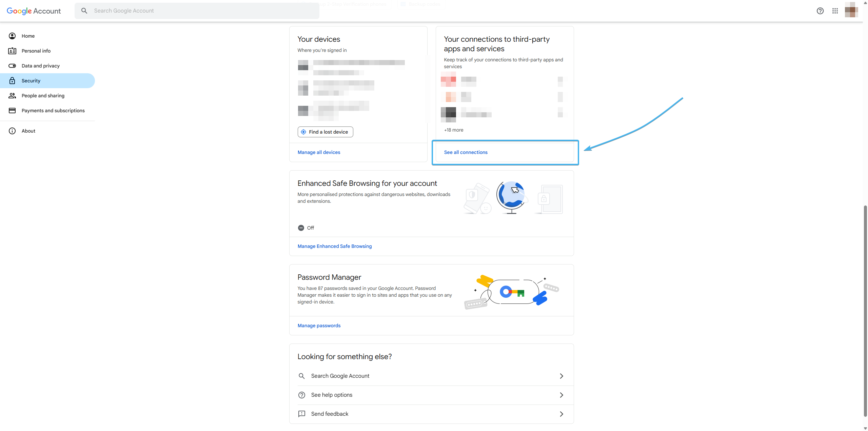
Task: Click the help circle icon beside See help options
Action: pos(301,395)
